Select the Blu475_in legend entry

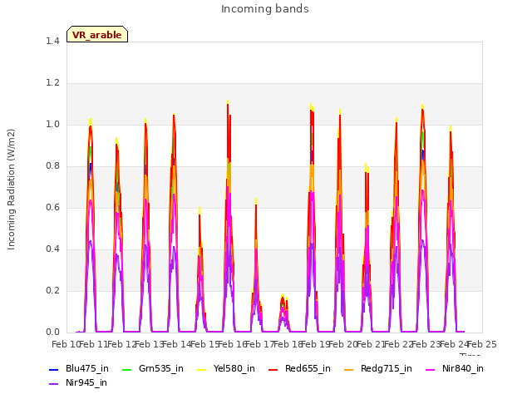(79, 368)
